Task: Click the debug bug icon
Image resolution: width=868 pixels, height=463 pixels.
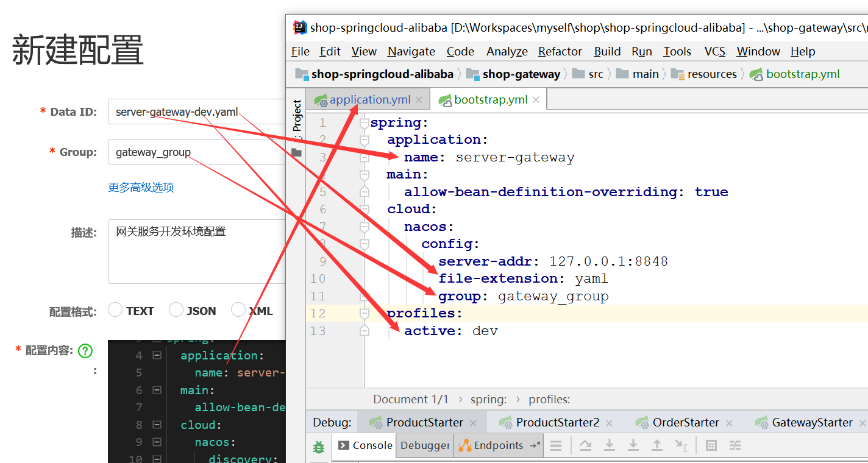Action: (x=318, y=447)
